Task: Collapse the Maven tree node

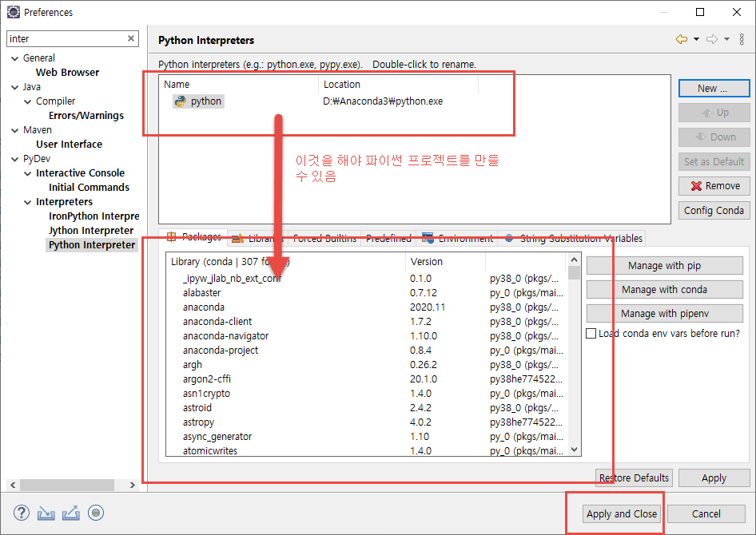Action: [15, 130]
